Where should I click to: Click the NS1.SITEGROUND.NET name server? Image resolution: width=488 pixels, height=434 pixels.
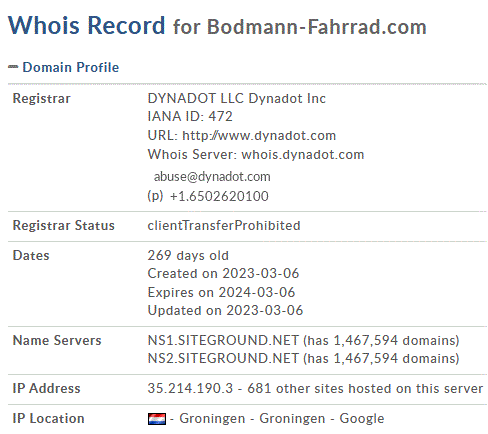(x=223, y=340)
